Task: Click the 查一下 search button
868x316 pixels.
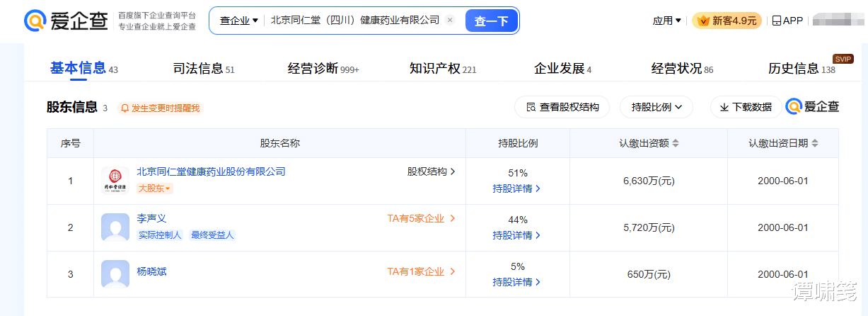Action: click(491, 21)
